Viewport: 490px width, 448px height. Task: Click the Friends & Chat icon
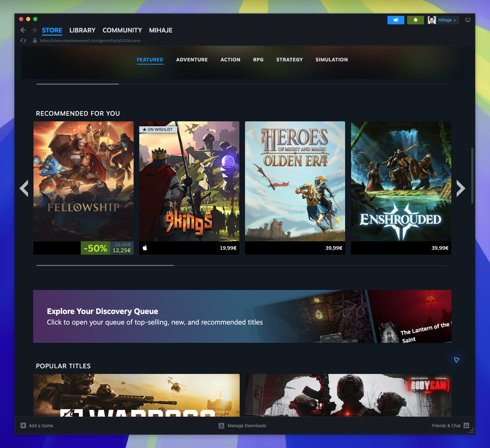[x=466, y=425]
